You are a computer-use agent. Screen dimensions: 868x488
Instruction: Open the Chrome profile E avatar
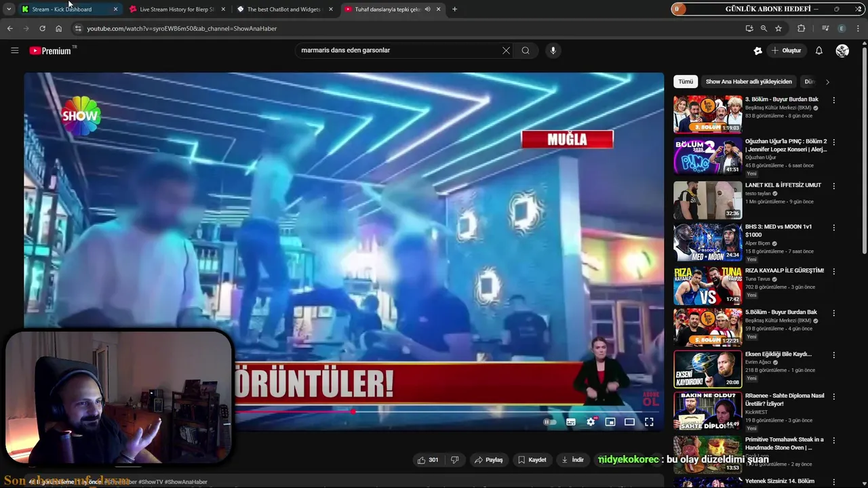click(842, 28)
